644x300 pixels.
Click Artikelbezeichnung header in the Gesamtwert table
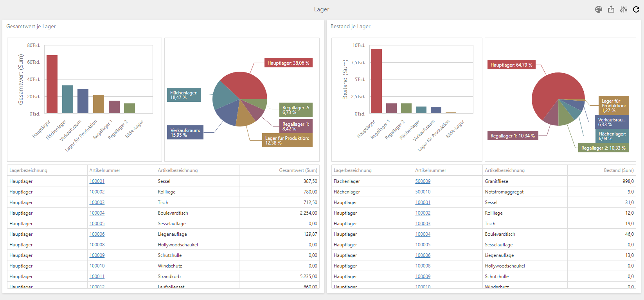pos(178,170)
